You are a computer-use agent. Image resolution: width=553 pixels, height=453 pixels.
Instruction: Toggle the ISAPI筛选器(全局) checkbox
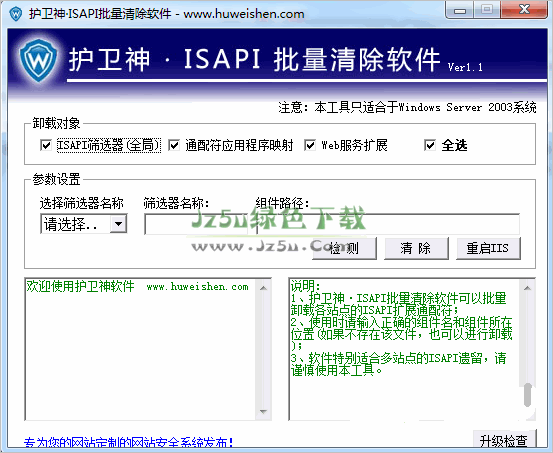46,145
